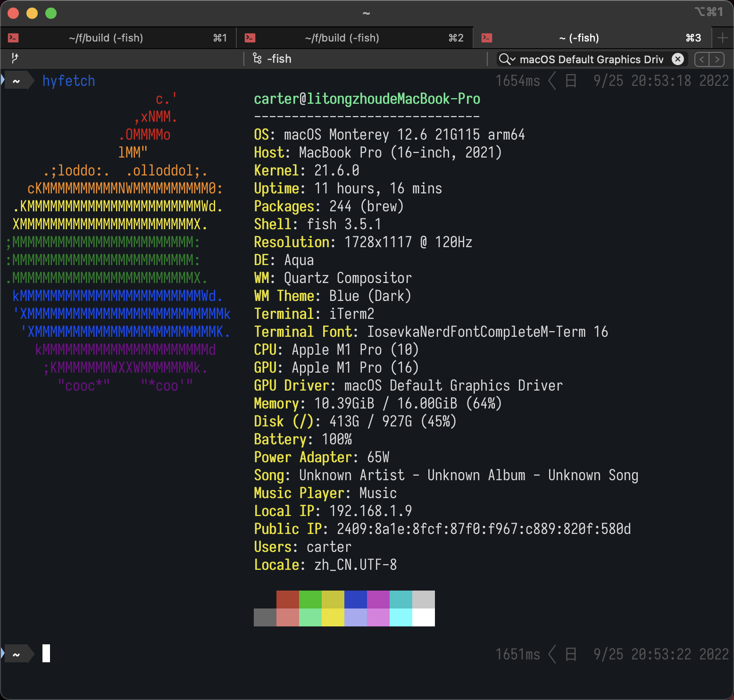This screenshot has height=700, width=734.
Task: Click the DE: Aqua line
Action: click(x=284, y=260)
